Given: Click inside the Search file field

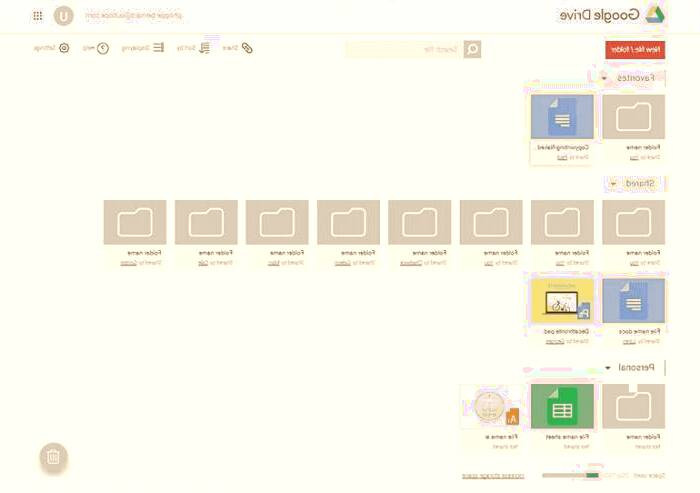Looking at the screenshot, I should pos(410,49).
